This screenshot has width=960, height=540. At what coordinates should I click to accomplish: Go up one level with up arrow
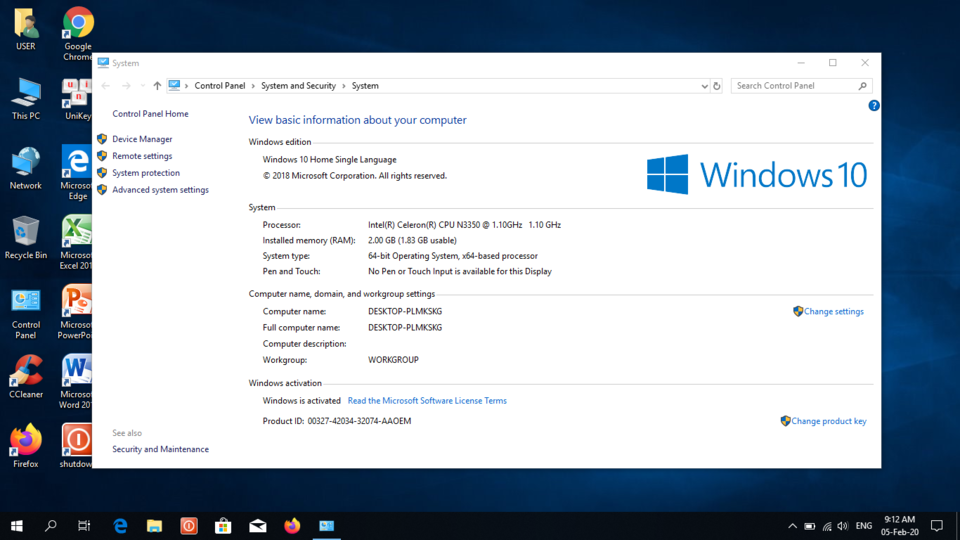[157, 86]
